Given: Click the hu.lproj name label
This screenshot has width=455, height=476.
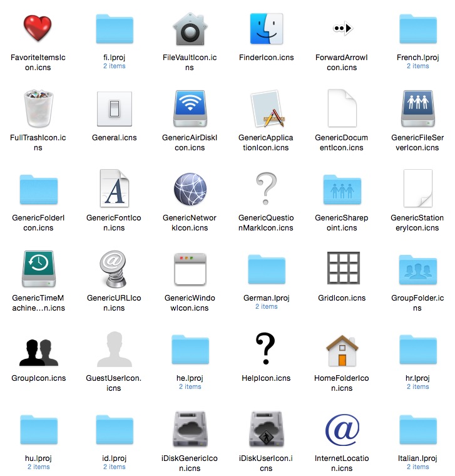Looking at the screenshot, I should point(38,458).
